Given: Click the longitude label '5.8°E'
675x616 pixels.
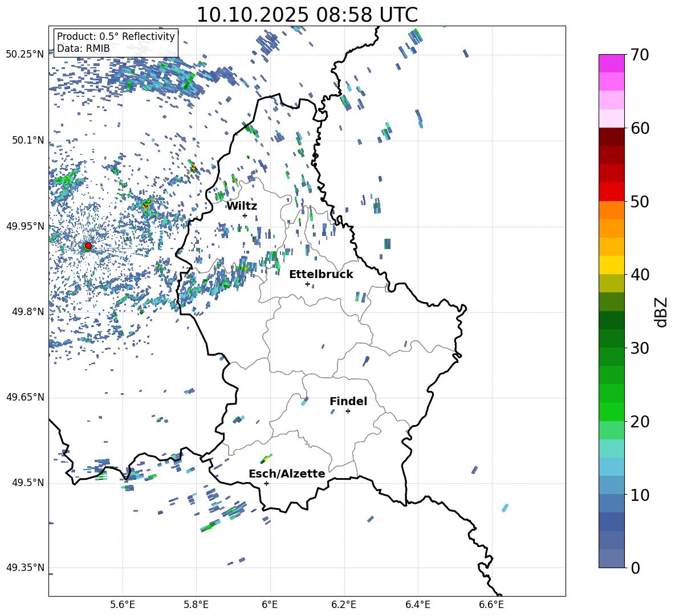Looking at the screenshot, I should coord(196,605).
